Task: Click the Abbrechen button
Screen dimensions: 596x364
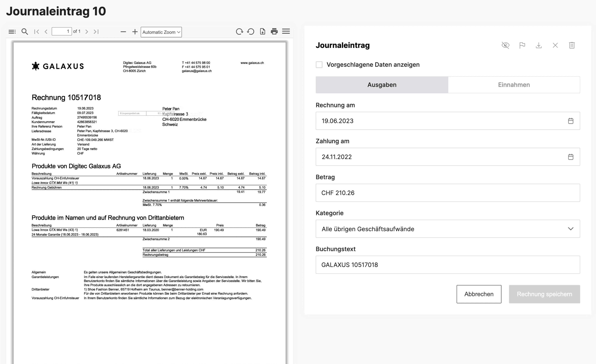Action: pyautogui.click(x=479, y=294)
